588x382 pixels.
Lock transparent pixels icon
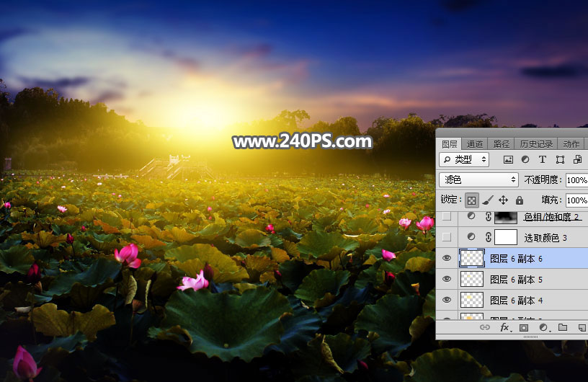point(472,200)
